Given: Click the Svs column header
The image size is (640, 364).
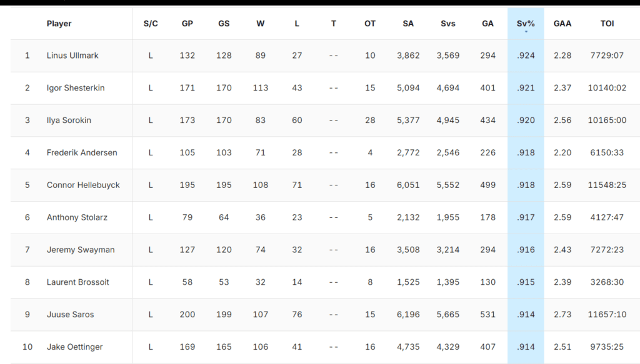Looking at the screenshot, I should click(447, 24).
